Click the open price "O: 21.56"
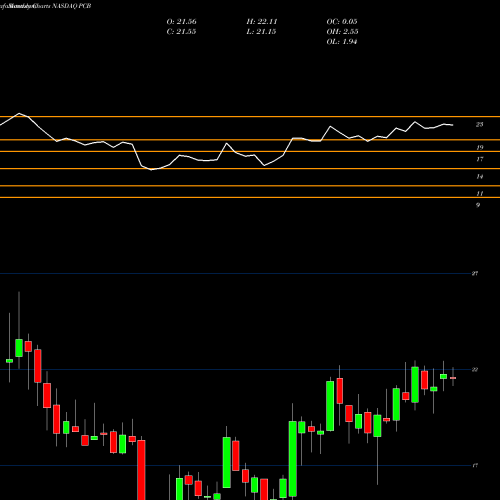This screenshot has width=500, height=500. (x=181, y=22)
